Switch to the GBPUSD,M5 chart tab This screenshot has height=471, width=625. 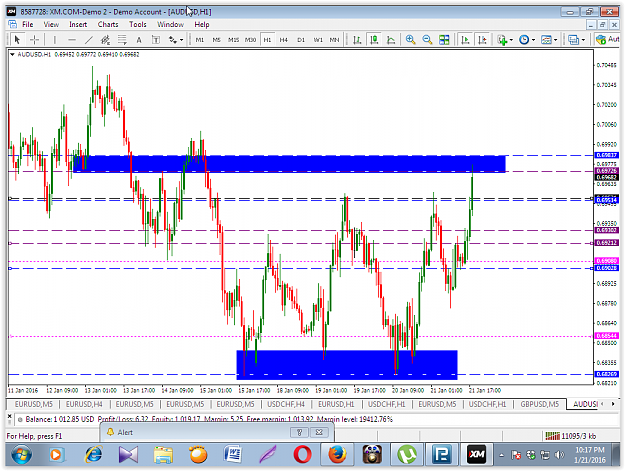click(539, 404)
